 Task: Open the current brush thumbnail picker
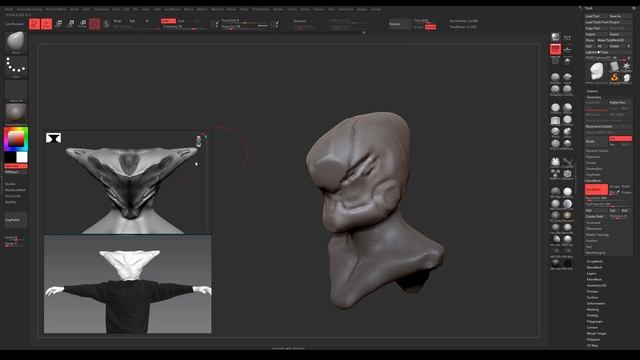click(x=16, y=42)
